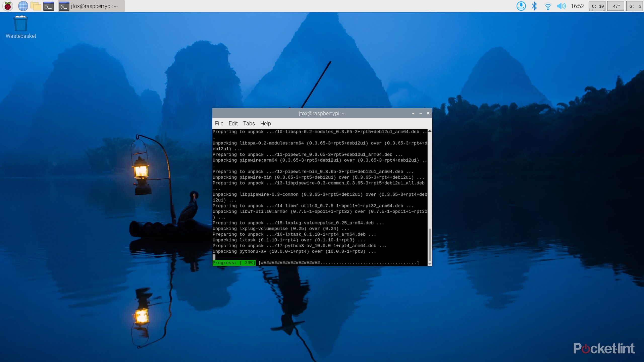Toggle Wi-Fi from the system tray
This screenshot has width=644, height=362.
548,6
